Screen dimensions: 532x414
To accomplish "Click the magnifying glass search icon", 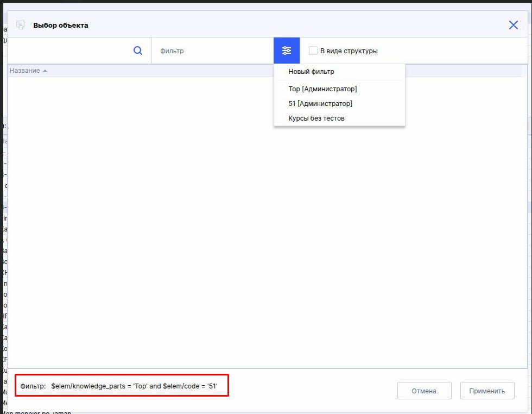I will [x=138, y=51].
